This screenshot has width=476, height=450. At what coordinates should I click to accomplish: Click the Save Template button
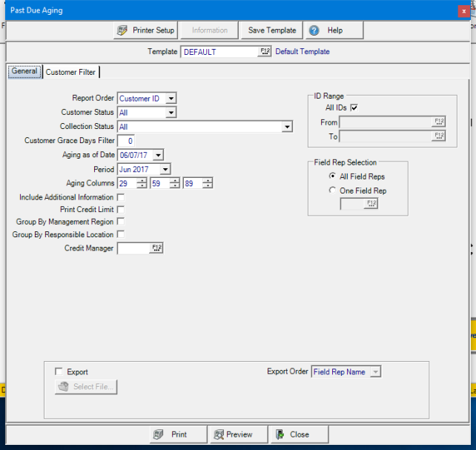coord(272,30)
